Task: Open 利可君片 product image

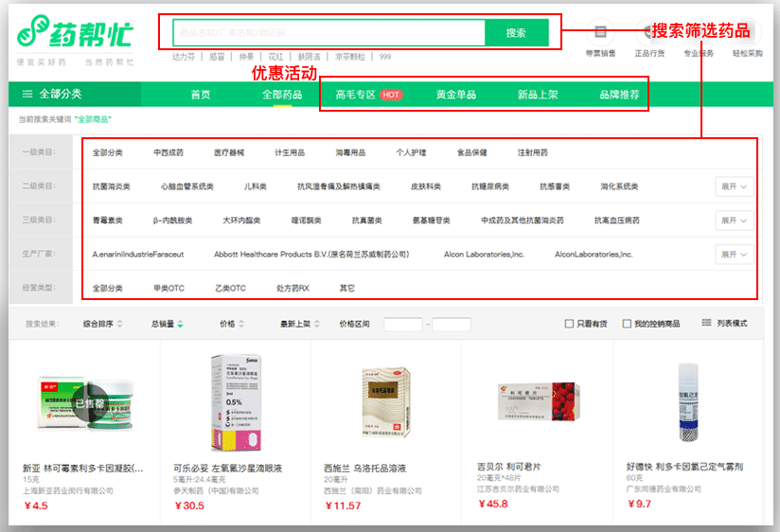Action: click(539, 401)
